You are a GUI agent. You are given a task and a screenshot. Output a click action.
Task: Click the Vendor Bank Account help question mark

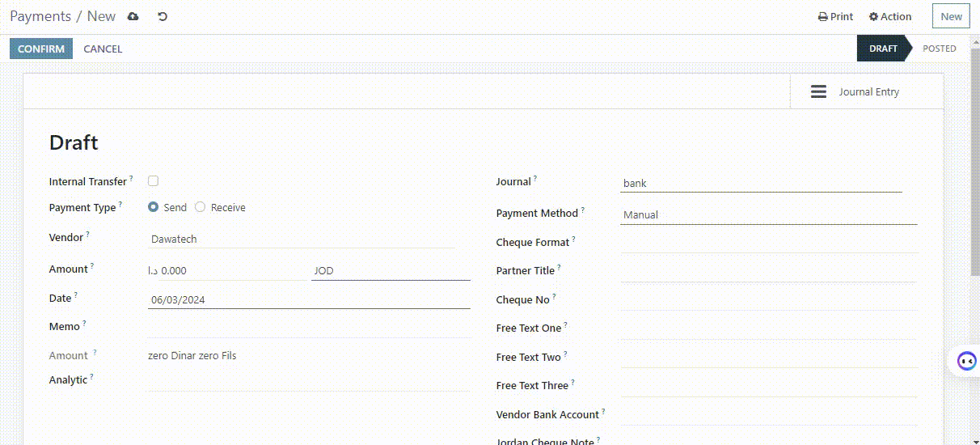(604, 410)
